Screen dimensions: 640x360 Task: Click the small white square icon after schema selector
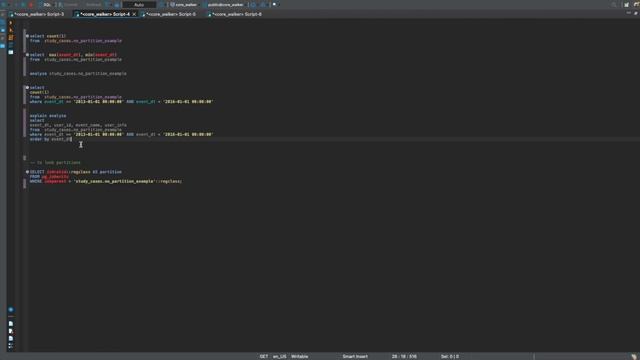pyautogui.click(x=274, y=4)
